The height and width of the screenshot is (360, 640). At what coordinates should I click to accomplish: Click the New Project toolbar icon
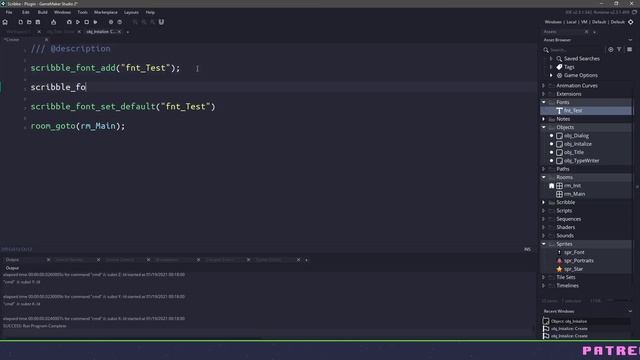(20, 22)
